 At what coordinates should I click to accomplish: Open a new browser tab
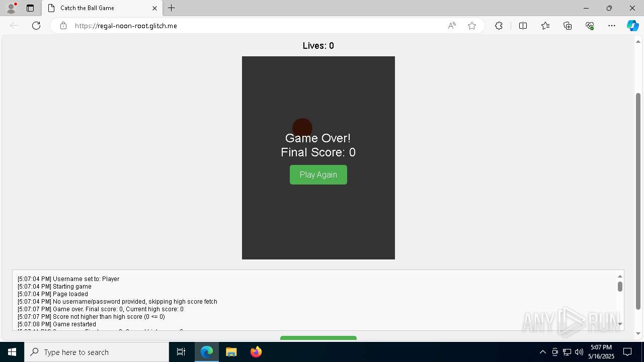coord(172,8)
